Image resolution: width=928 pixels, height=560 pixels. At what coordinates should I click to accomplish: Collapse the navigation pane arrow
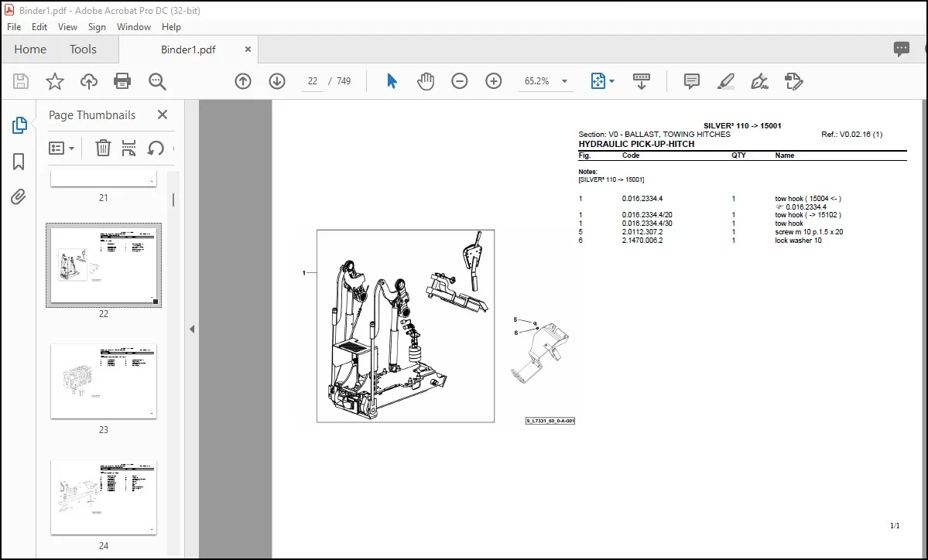(192, 330)
